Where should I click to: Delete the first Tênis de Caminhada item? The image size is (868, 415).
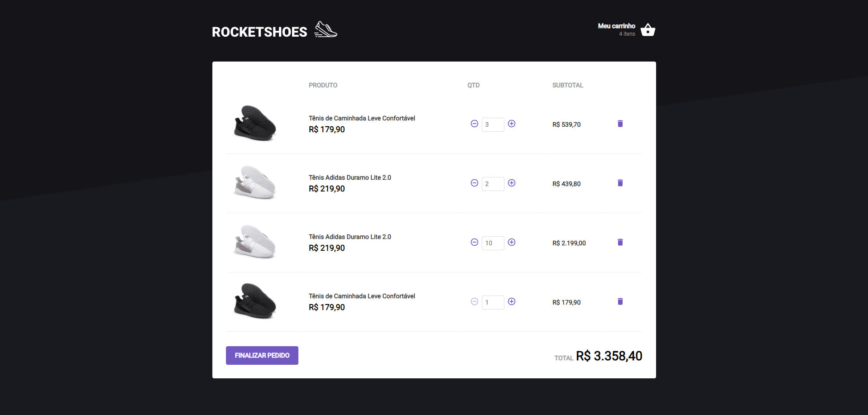[620, 124]
